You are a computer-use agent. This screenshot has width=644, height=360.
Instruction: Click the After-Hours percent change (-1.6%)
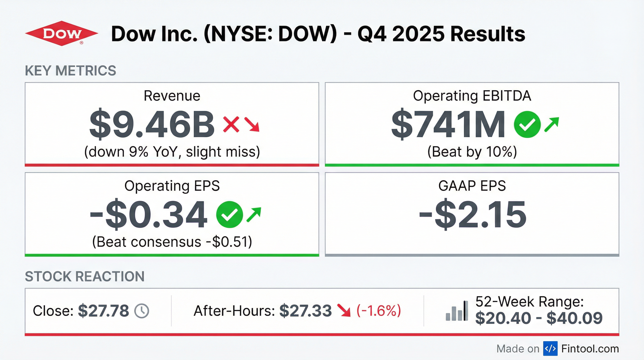pos(378,311)
